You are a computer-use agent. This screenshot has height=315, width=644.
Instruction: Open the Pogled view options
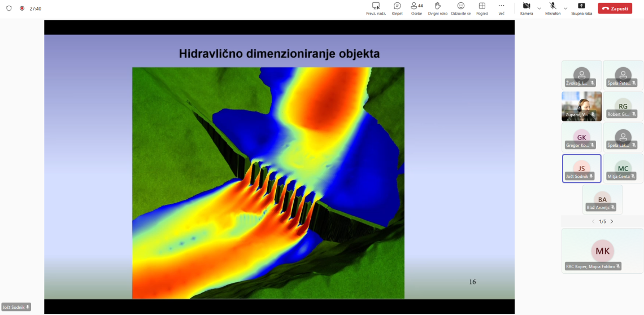(482, 6)
